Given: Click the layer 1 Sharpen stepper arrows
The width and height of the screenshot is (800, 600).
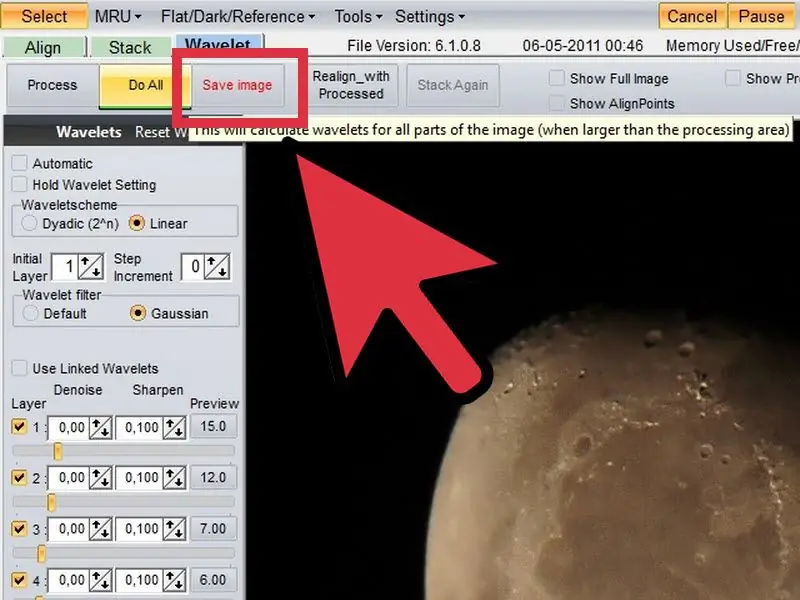Looking at the screenshot, I should tap(174, 428).
